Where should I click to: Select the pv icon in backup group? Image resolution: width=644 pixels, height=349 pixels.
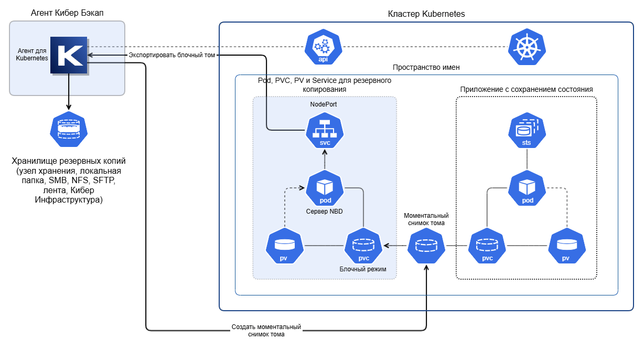[285, 246]
